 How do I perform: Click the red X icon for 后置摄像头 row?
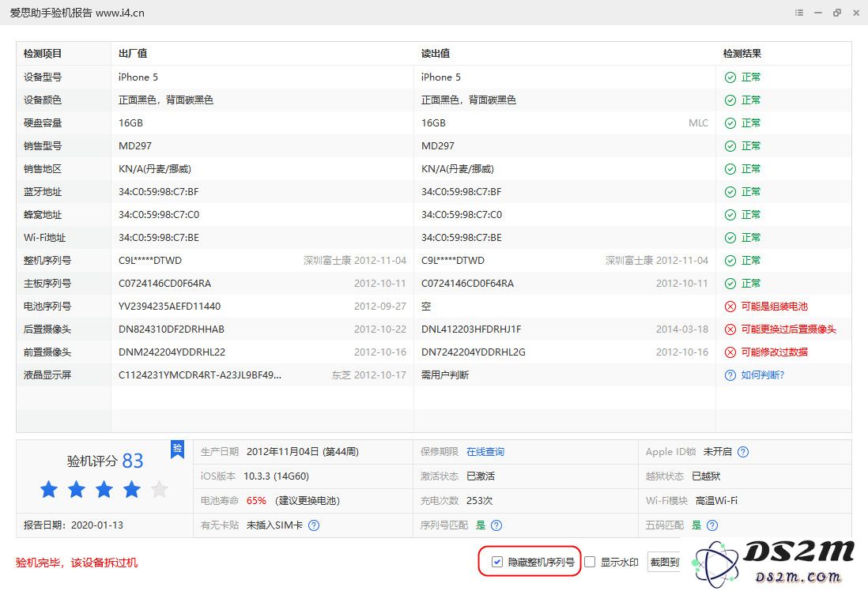[x=730, y=329]
